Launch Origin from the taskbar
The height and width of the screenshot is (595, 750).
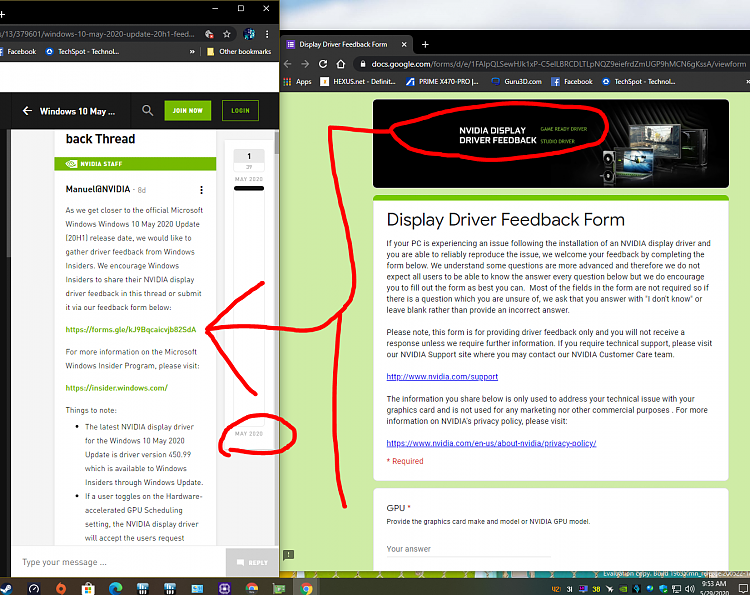tap(61, 589)
